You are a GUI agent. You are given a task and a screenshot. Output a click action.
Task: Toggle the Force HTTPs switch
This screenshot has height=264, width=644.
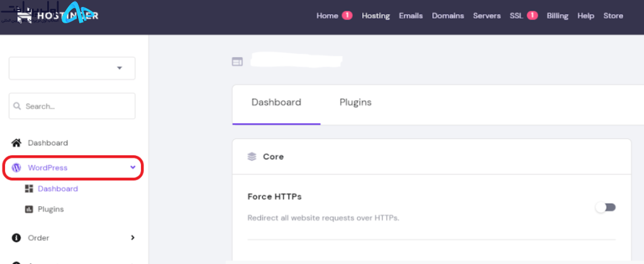(606, 207)
